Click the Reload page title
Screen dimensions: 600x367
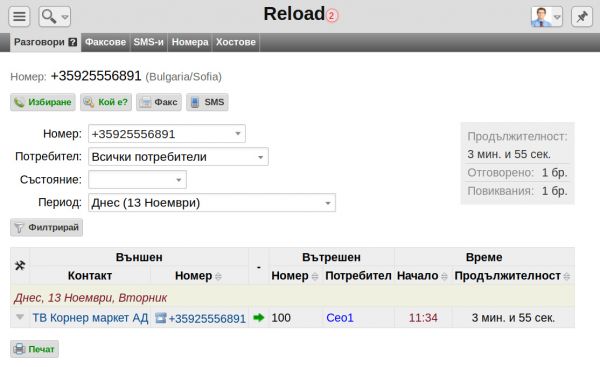(x=294, y=14)
